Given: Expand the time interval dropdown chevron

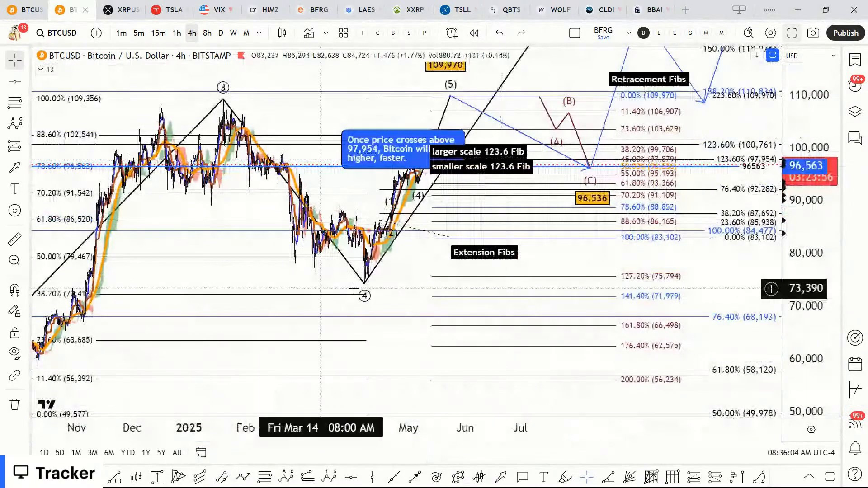Looking at the screenshot, I should (259, 33).
